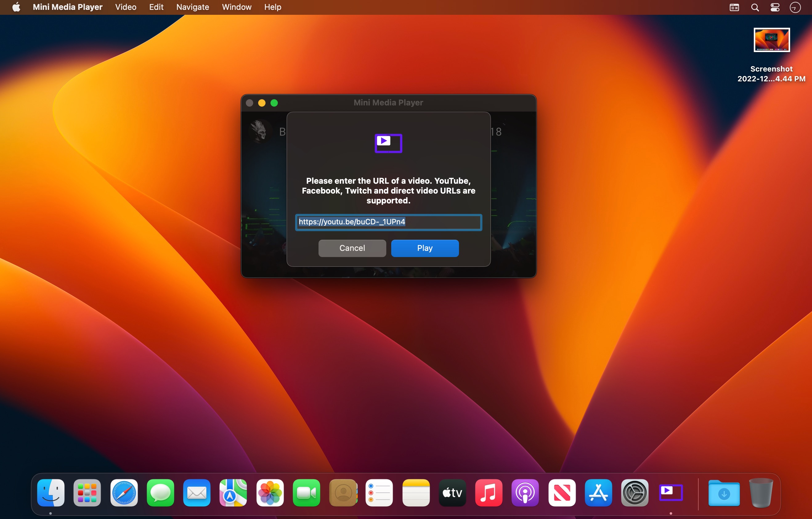Open Mail from the Dock
The height and width of the screenshot is (519, 812).
(x=197, y=492)
